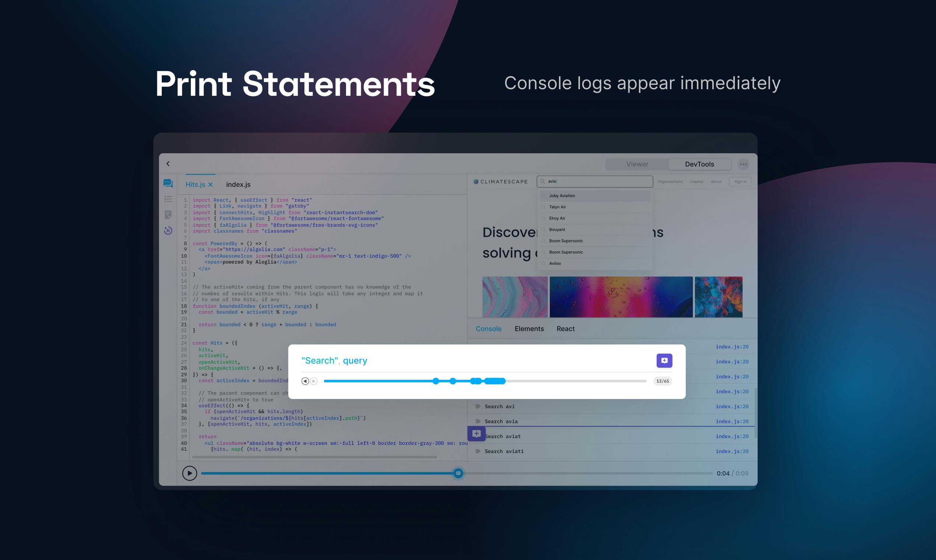Click the comment marker on the playback timeline
Image resolution: width=936 pixels, height=560 pixels.
458,473
